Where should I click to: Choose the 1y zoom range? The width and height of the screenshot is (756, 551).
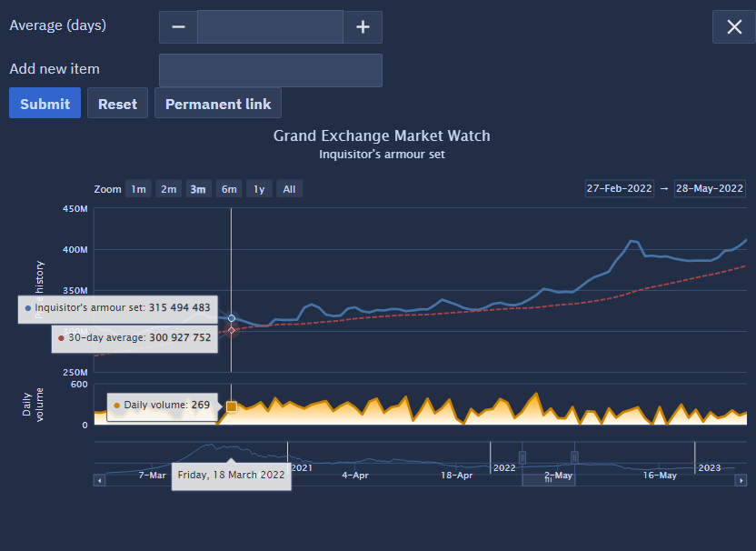click(x=259, y=189)
